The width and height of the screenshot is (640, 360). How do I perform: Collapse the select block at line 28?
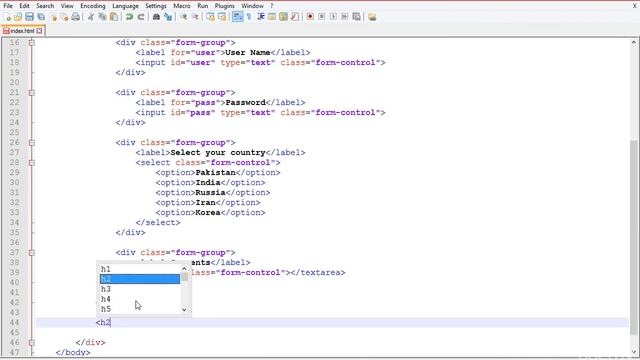32,162
